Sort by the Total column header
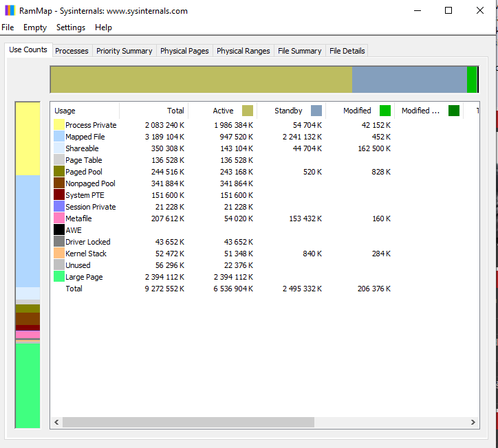The height and width of the screenshot is (448, 498). pyautogui.click(x=175, y=111)
